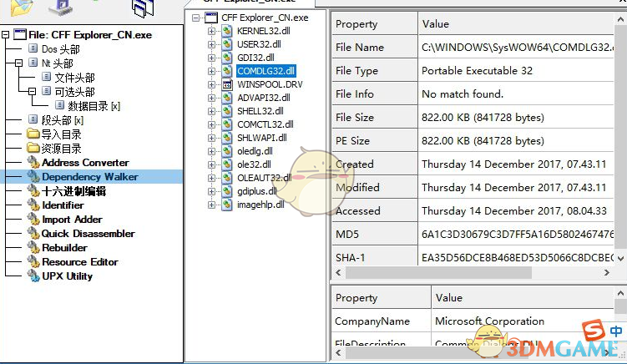
Task: Click the Address Converter tool icon
Action: point(33,163)
